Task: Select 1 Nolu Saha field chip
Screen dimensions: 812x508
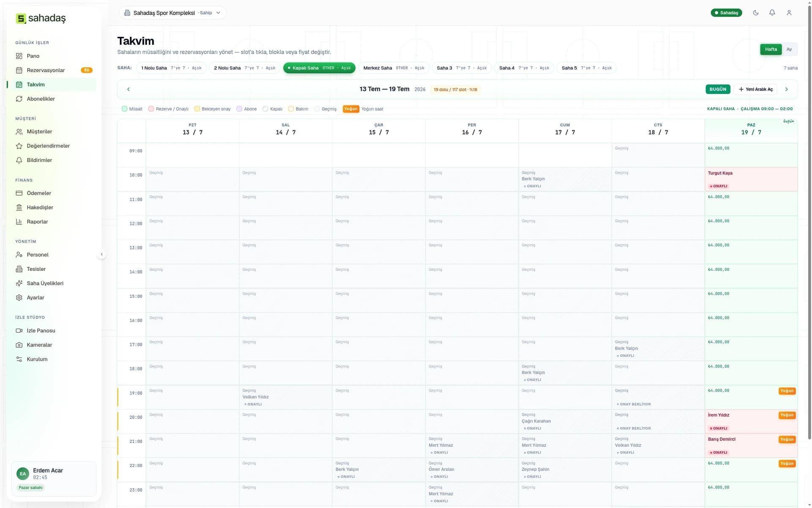Action: [171, 68]
